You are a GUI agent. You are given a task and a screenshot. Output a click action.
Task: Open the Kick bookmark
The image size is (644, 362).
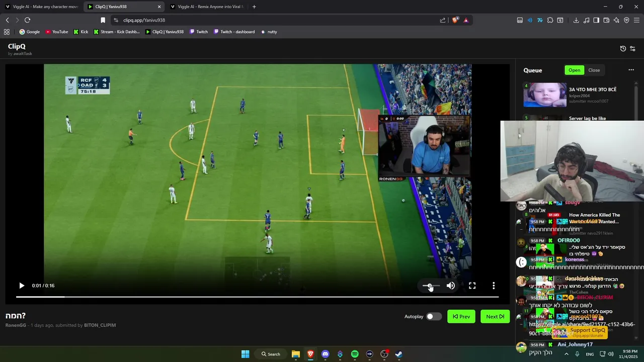tap(81, 32)
